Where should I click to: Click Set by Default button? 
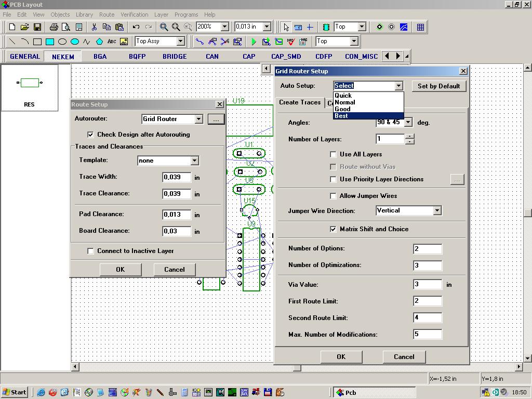(438, 86)
